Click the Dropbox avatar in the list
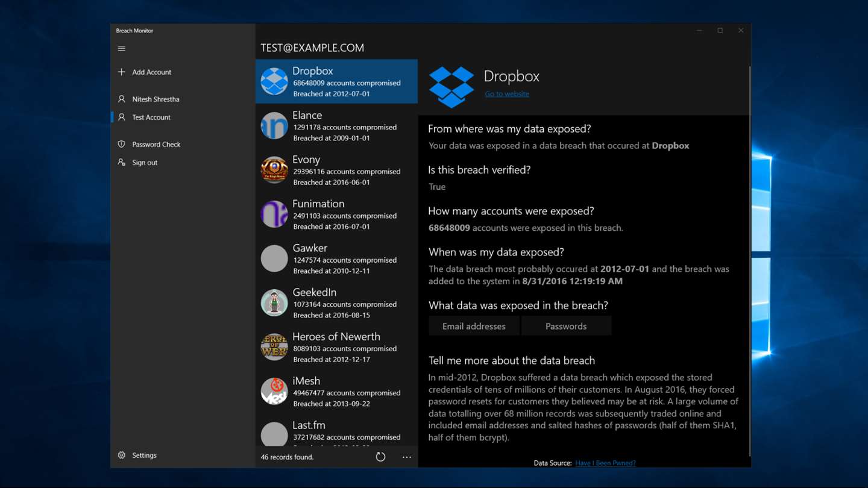This screenshot has height=488, width=868. click(274, 81)
